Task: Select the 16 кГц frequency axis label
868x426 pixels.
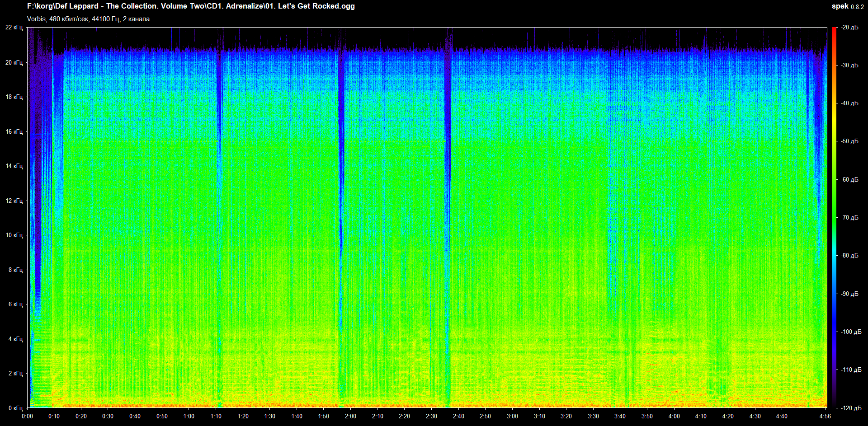Action: click(14, 131)
